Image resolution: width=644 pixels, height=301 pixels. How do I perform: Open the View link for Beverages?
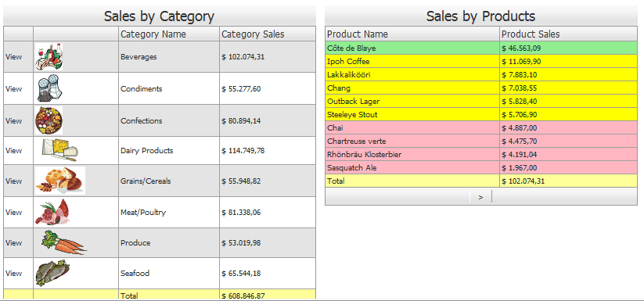[x=13, y=57]
